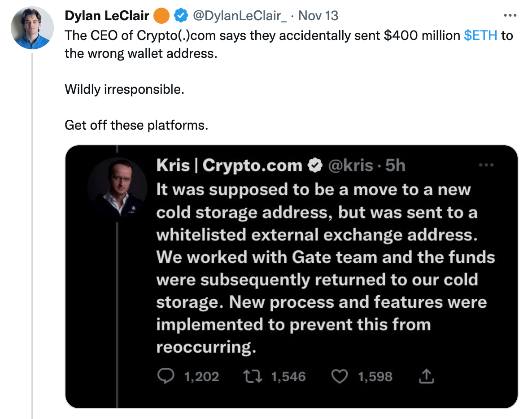Click the share upload icon
The height and width of the screenshot is (419, 532).
(x=426, y=376)
